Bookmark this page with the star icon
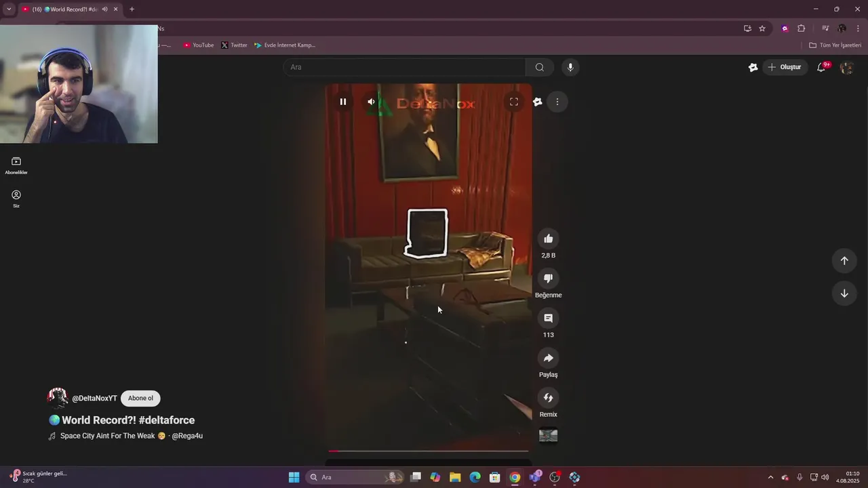 pyautogui.click(x=762, y=28)
